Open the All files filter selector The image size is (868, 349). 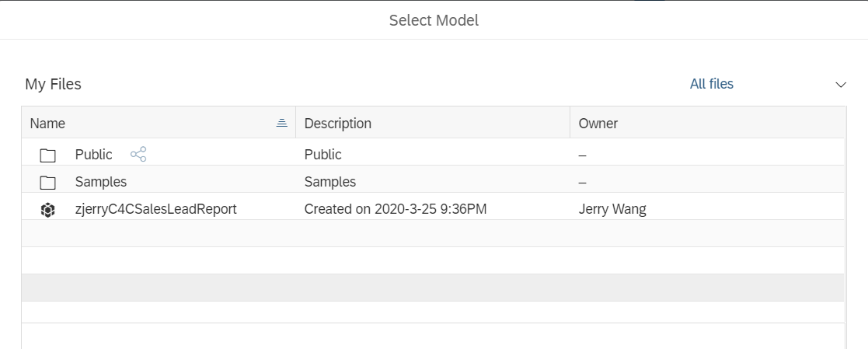711,84
